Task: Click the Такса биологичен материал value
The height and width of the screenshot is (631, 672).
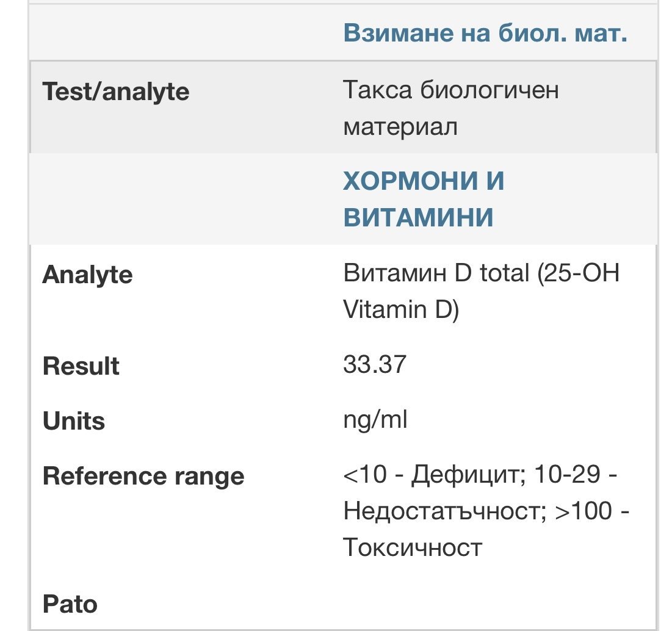Action: coord(450,109)
